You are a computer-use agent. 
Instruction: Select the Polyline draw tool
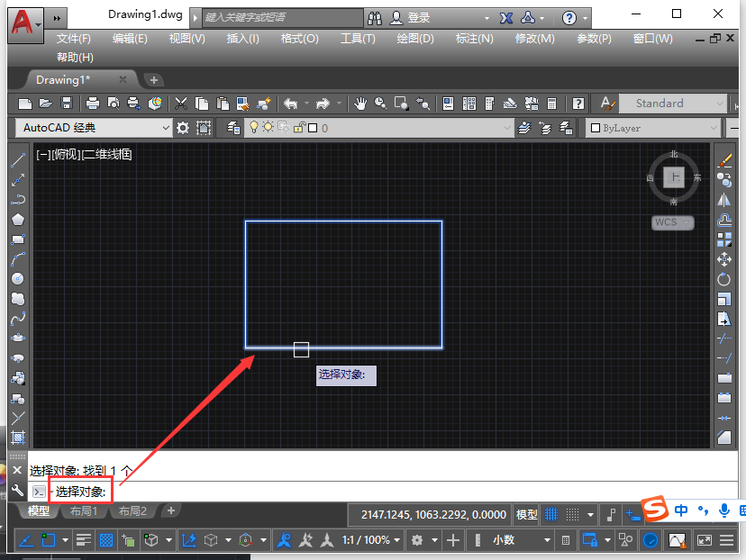point(18,200)
